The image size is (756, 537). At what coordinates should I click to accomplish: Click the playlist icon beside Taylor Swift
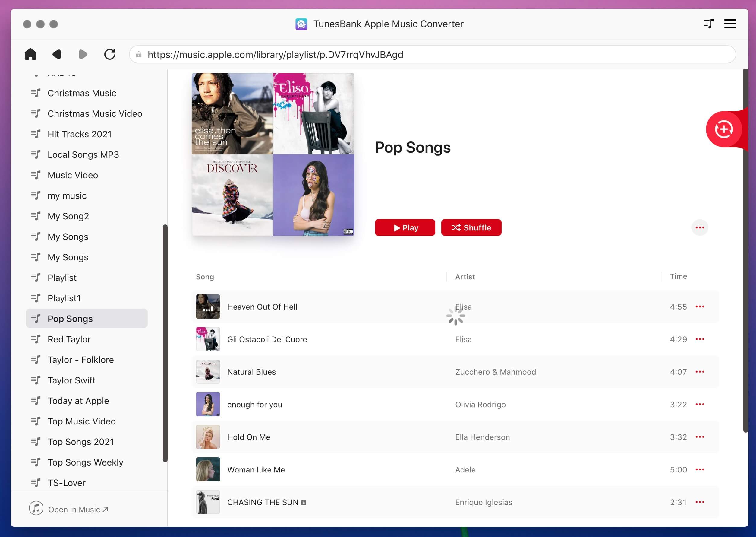pyautogui.click(x=36, y=380)
